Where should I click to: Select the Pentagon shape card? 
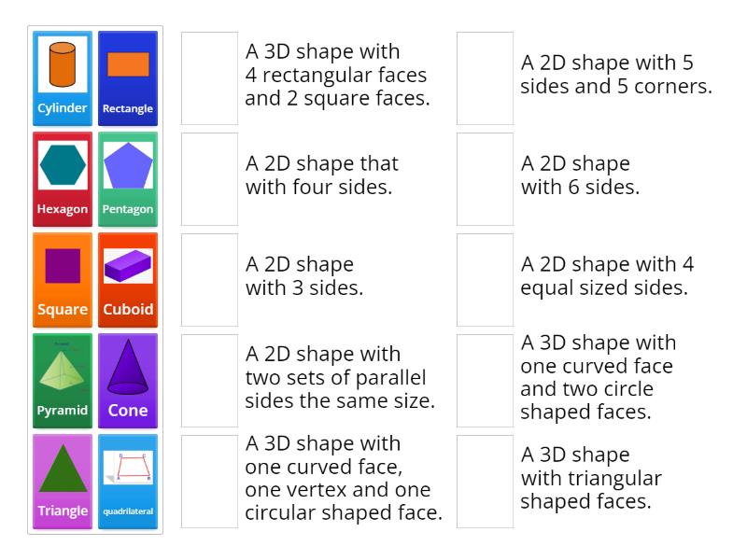[x=128, y=179]
